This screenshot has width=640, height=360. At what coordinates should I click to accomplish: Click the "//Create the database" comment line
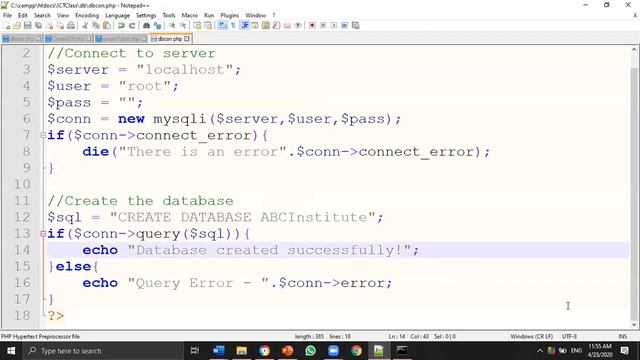[x=140, y=201]
